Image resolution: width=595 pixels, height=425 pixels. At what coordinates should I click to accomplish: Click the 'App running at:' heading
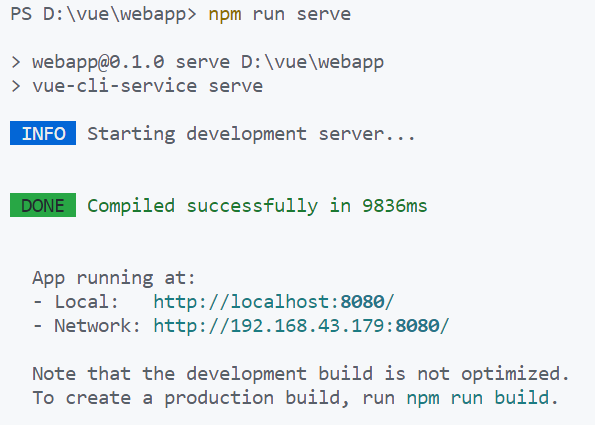click(114, 278)
